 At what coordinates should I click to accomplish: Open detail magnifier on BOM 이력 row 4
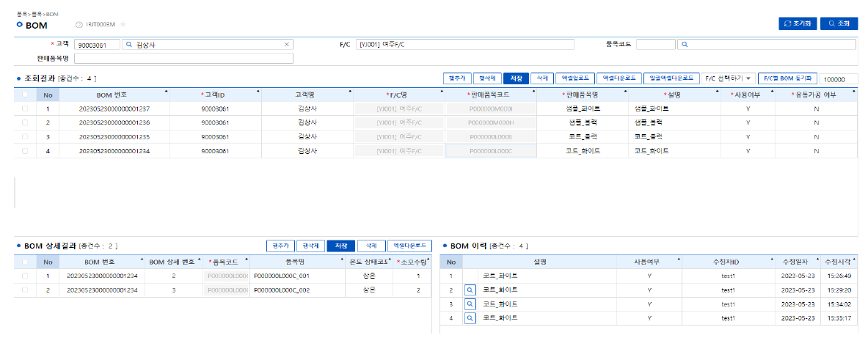(470, 318)
